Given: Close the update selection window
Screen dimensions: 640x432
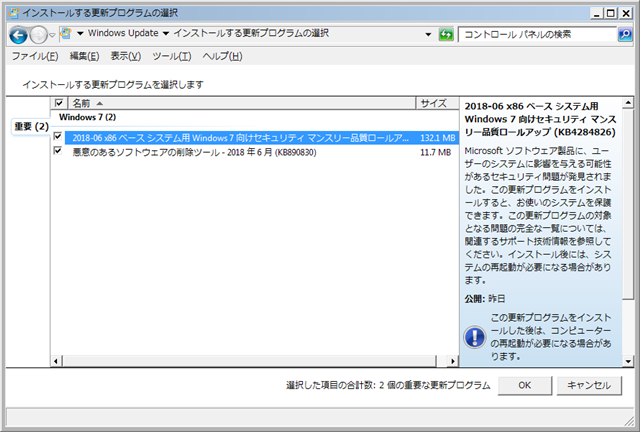Looking at the screenshot, I should point(625,13).
